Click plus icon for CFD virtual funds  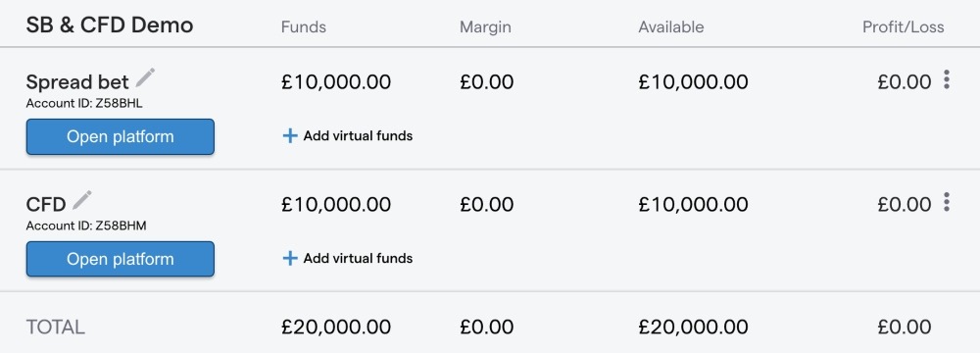coord(290,258)
